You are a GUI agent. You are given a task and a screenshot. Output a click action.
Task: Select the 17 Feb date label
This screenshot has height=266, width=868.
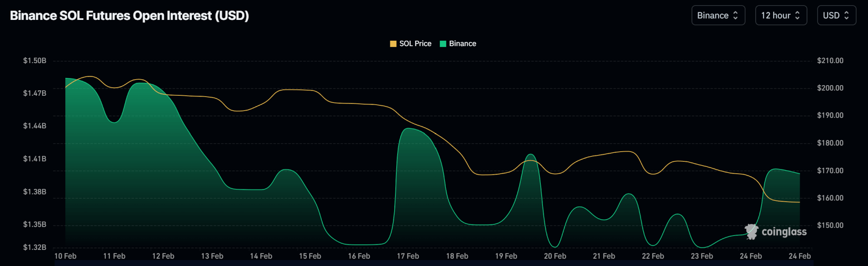pyautogui.click(x=408, y=256)
